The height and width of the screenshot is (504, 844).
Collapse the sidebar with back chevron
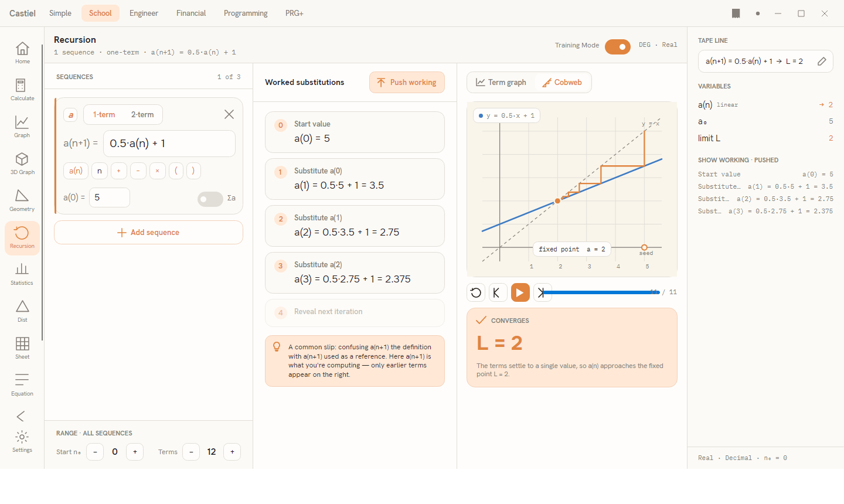(x=21, y=416)
